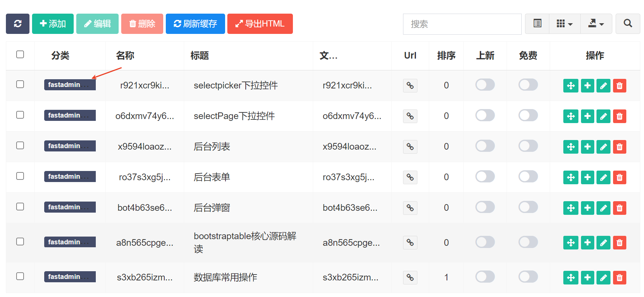Click drag-move icon in 后台列表 row

[x=570, y=147]
